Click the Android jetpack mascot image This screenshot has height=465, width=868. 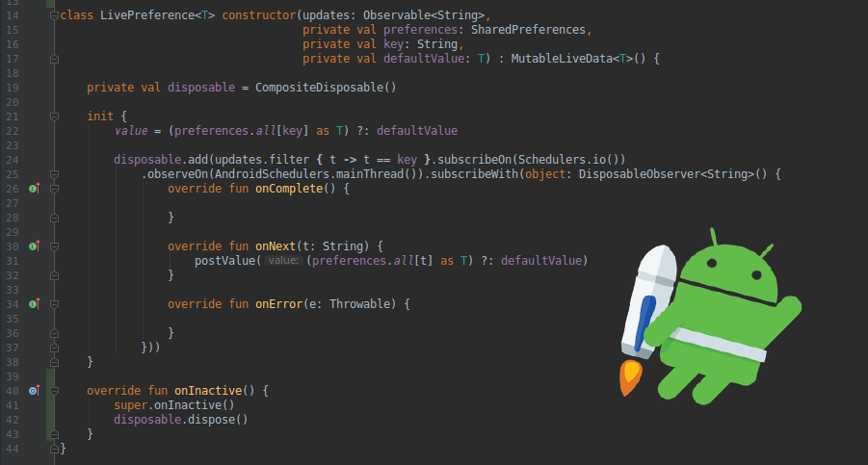[710, 317]
